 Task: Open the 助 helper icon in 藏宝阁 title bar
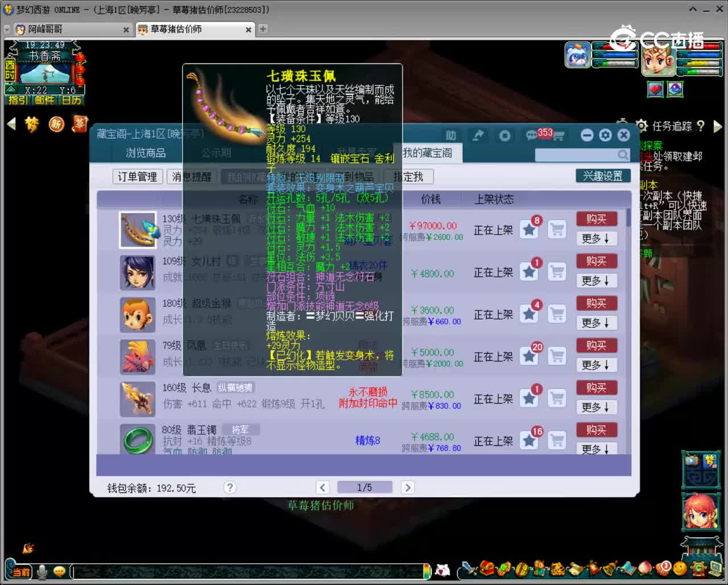pos(451,135)
